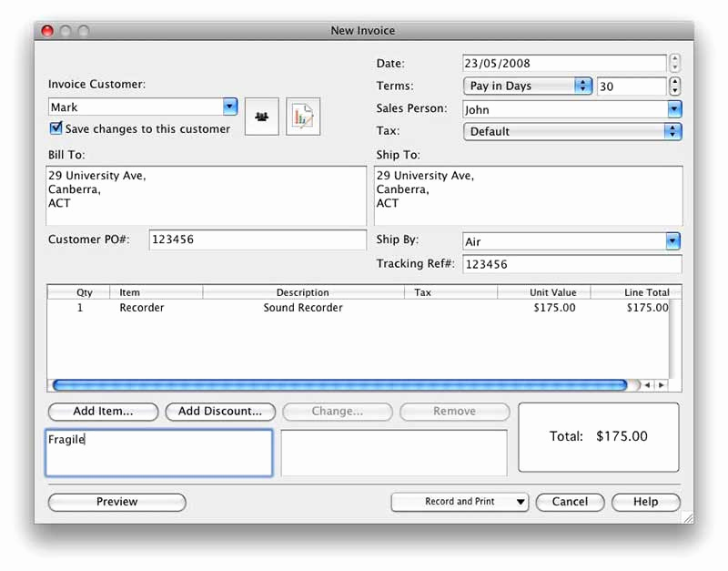Click the Help button
This screenshot has width=728, height=571.
(x=646, y=502)
